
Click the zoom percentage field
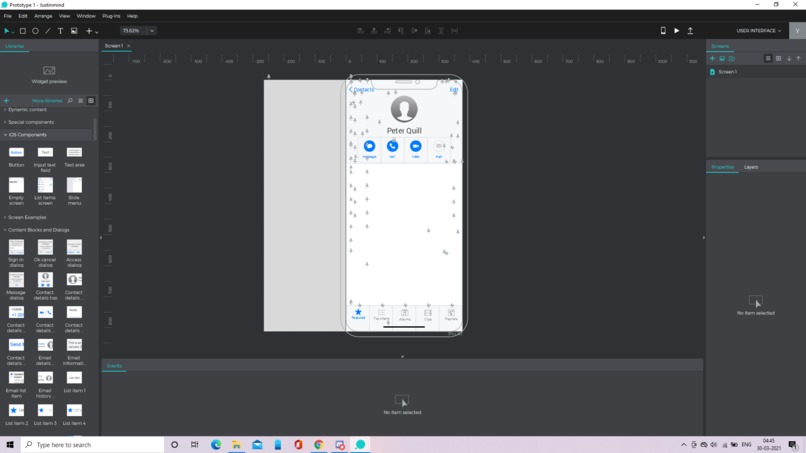134,31
